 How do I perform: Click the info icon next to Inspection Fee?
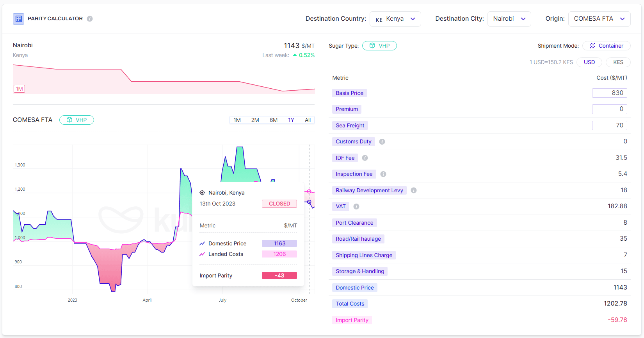[383, 174]
